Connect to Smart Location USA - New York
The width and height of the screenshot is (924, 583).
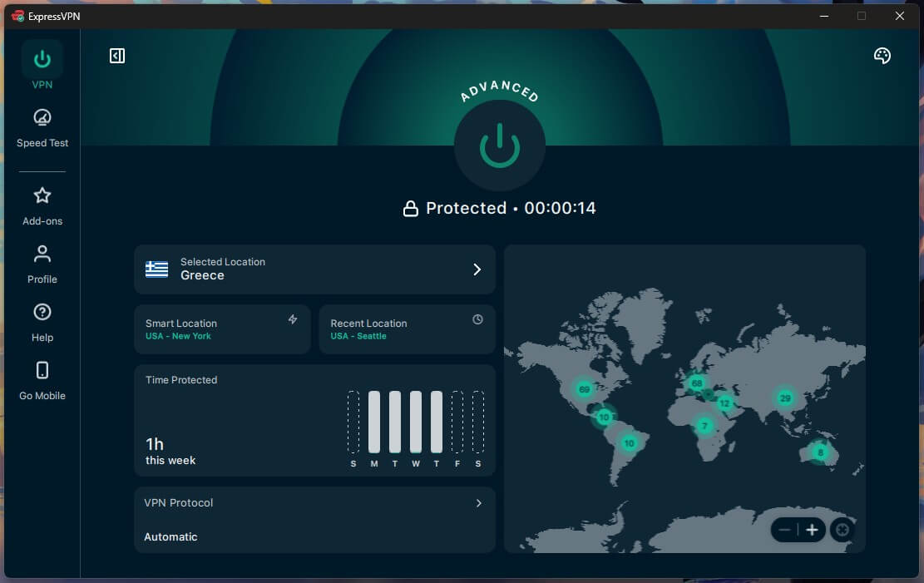point(222,329)
